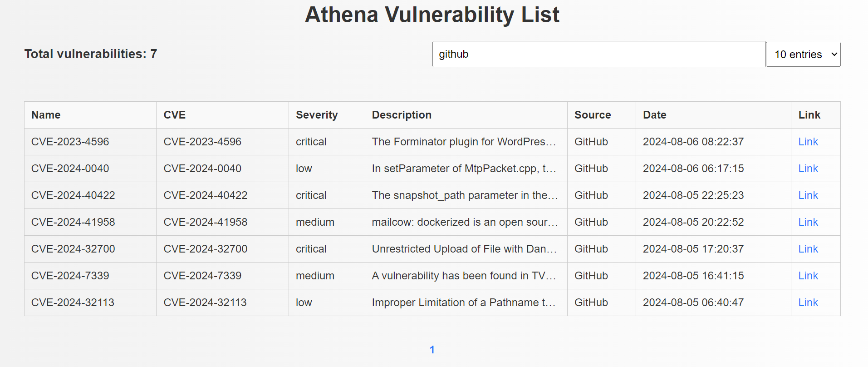This screenshot has width=868, height=367.
Task: Click the Athena Vulnerability List heading
Action: (x=432, y=15)
